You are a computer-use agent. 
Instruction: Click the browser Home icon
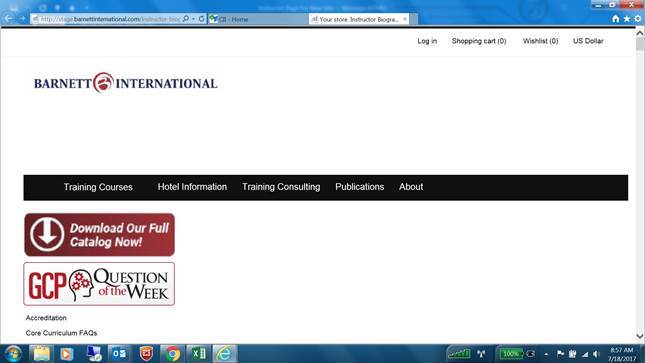pyautogui.click(x=615, y=19)
